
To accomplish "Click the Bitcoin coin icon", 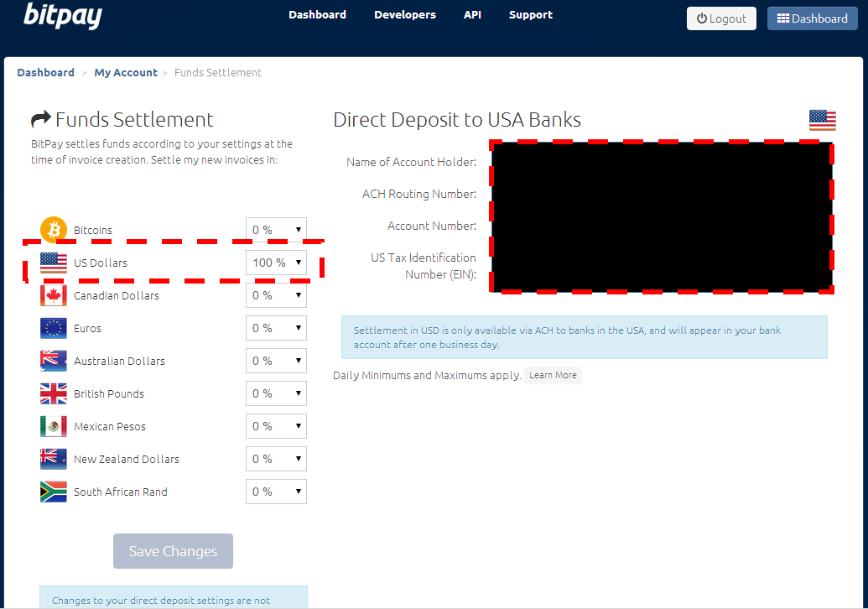I will coord(54,230).
